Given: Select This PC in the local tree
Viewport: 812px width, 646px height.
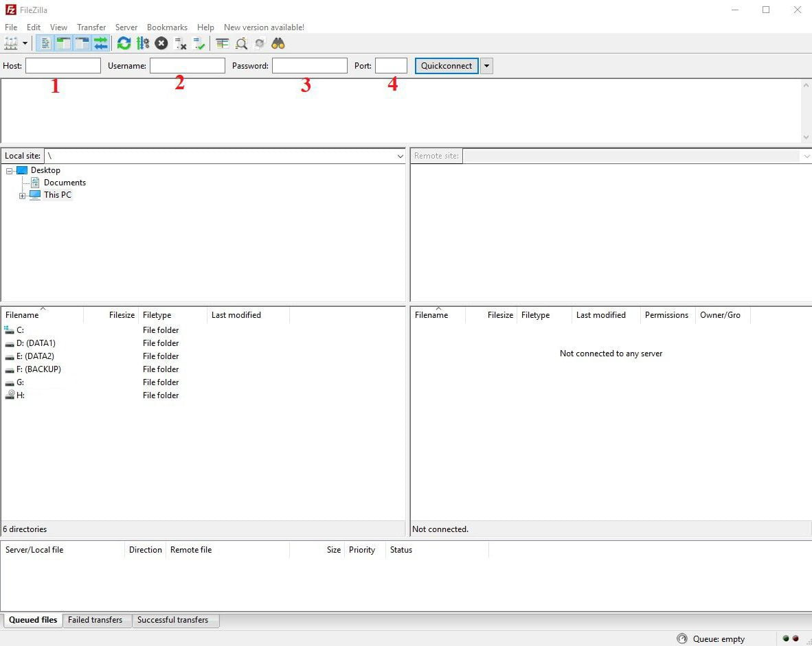Looking at the screenshot, I should point(58,195).
